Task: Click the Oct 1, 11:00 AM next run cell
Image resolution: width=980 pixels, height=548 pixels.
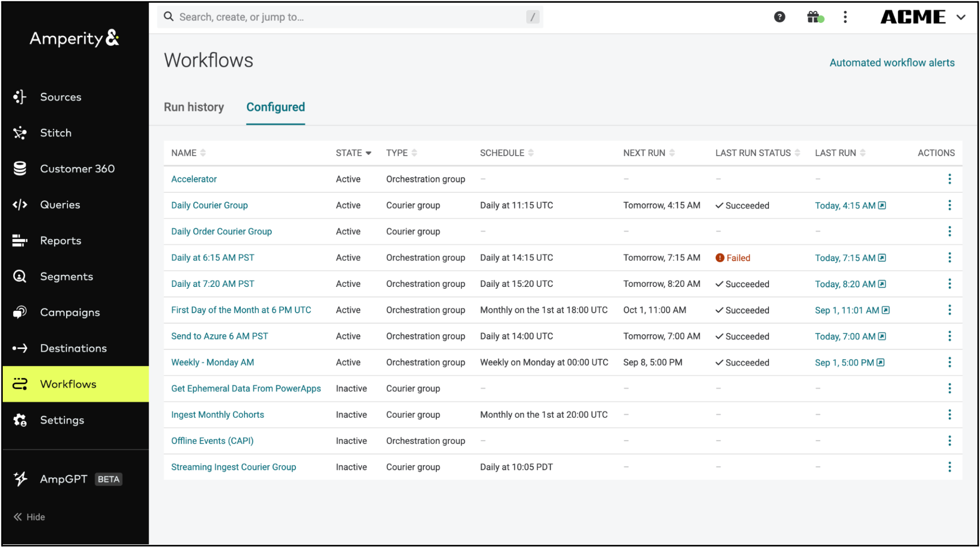Action: coord(655,310)
